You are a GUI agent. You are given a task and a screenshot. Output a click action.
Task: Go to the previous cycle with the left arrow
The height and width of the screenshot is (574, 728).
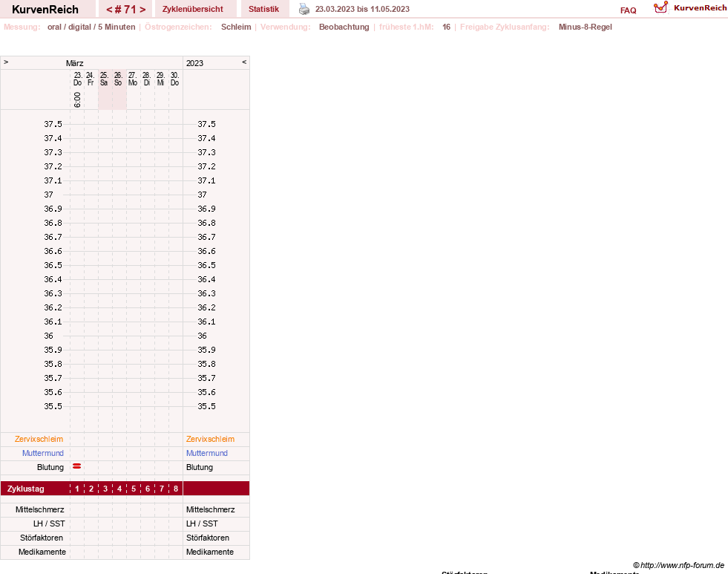click(x=109, y=10)
